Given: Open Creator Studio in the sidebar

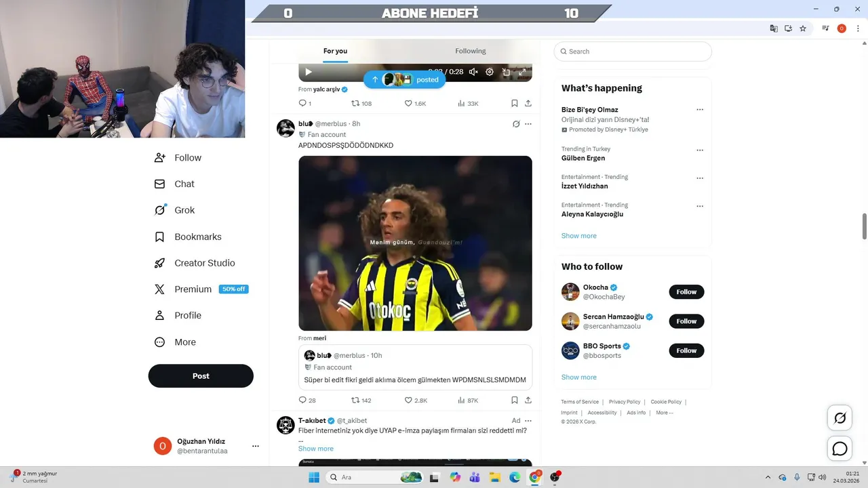Looking at the screenshot, I should tap(195, 263).
